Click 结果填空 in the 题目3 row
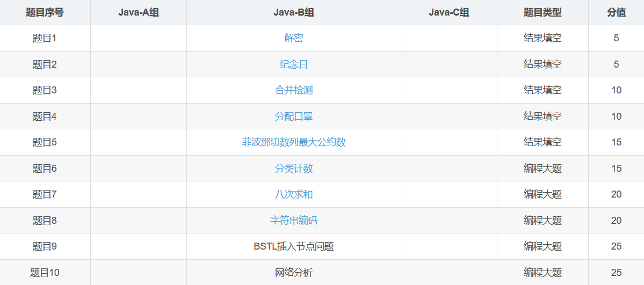644x285 pixels. [x=542, y=90]
